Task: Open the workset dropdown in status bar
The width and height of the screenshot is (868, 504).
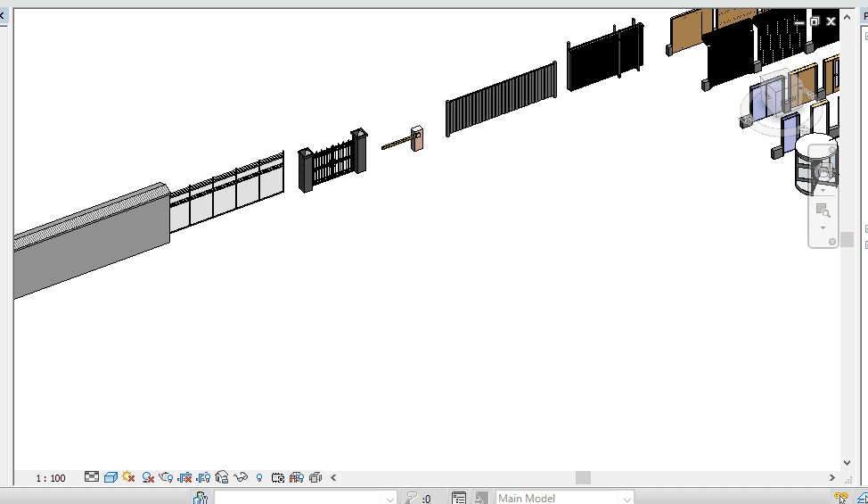Action: [389, 498]
